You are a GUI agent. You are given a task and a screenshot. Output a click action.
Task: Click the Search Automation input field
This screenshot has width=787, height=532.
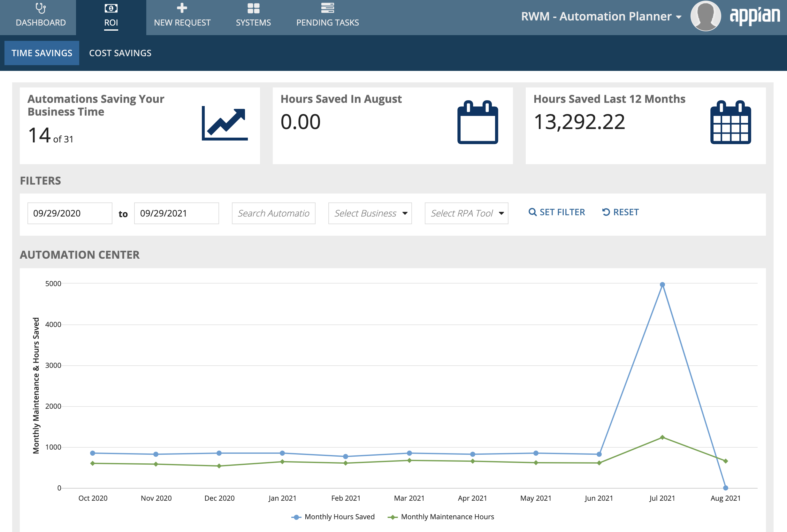tap(273, 213)
